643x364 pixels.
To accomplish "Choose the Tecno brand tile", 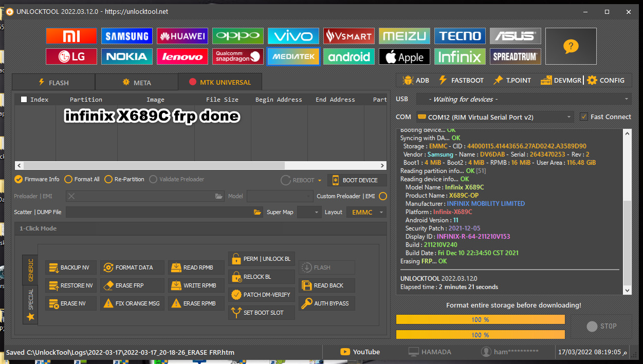I will tap(460, 36).
